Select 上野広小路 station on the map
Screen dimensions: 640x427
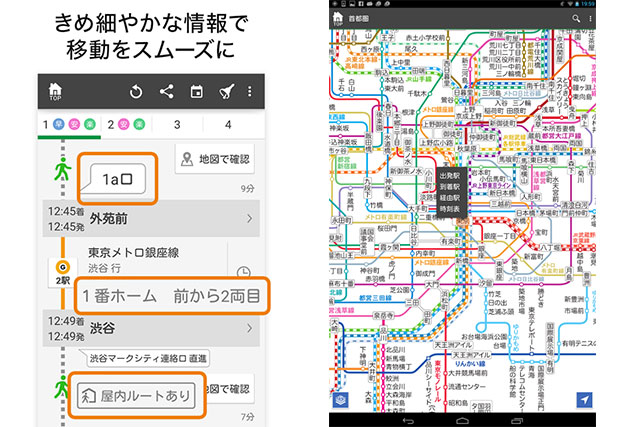tap(436, 142)
